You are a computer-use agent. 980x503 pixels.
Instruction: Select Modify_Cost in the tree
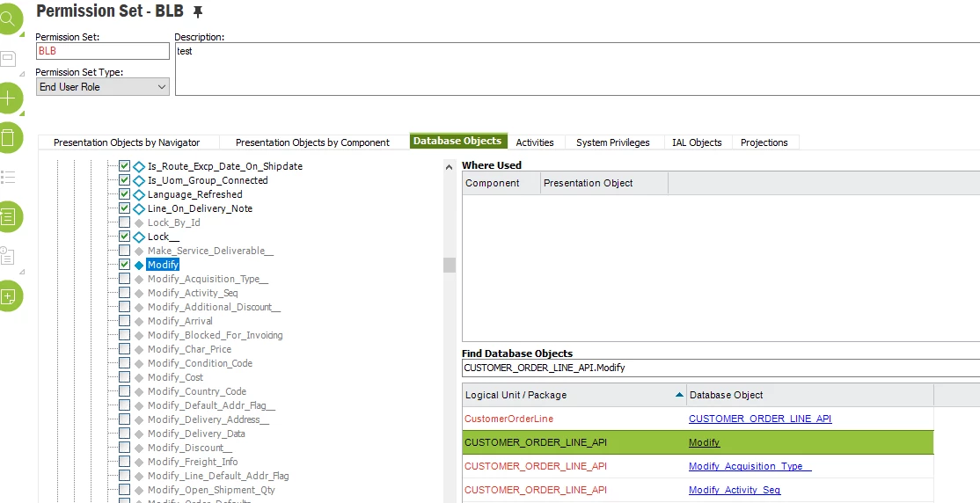tap(175, 377)
